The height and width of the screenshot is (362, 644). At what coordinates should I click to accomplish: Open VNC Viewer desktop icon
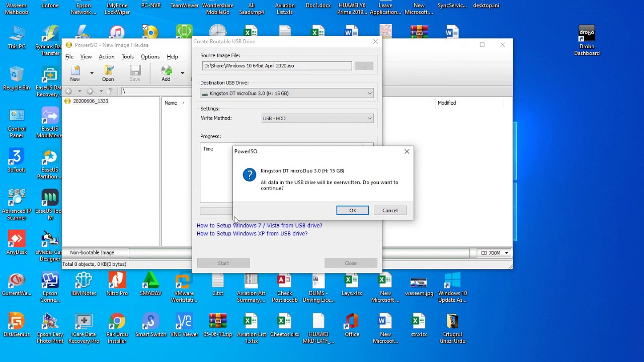coord(184,324)
